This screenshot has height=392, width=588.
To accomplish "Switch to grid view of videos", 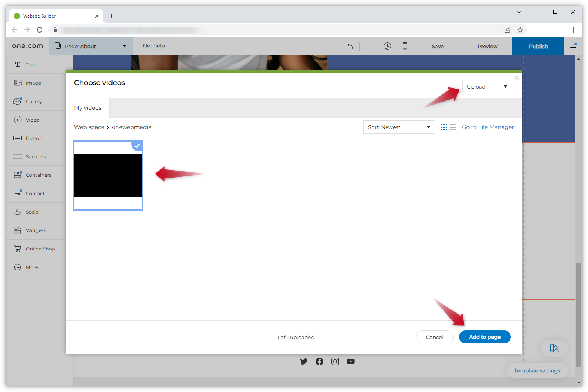I will tap(444, 127).
